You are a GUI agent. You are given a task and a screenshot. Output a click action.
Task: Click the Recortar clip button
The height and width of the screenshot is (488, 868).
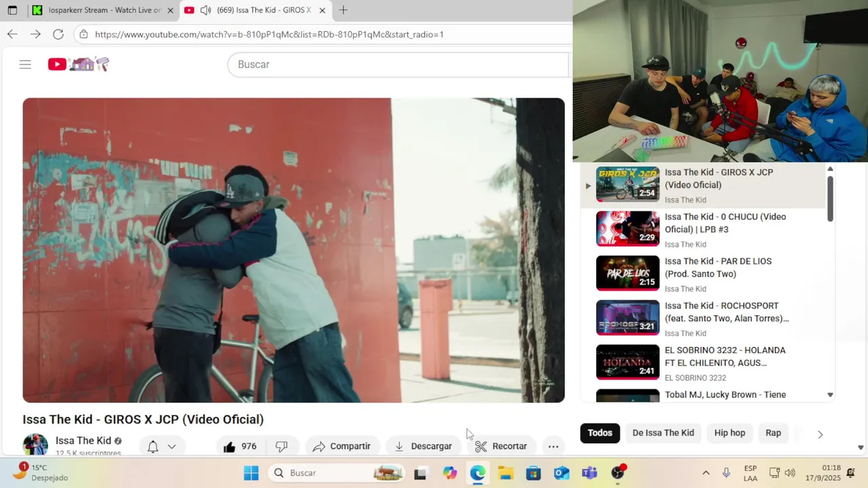pos(500,447)
